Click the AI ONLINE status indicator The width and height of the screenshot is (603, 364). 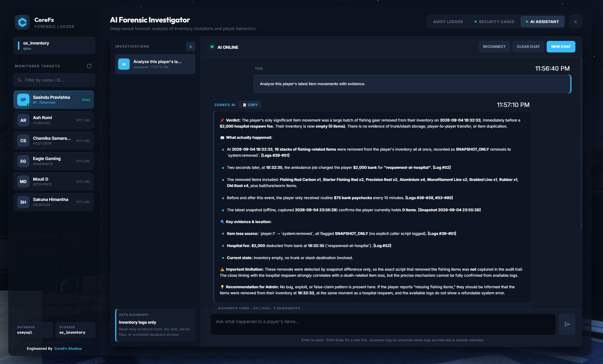click(225, 47)
